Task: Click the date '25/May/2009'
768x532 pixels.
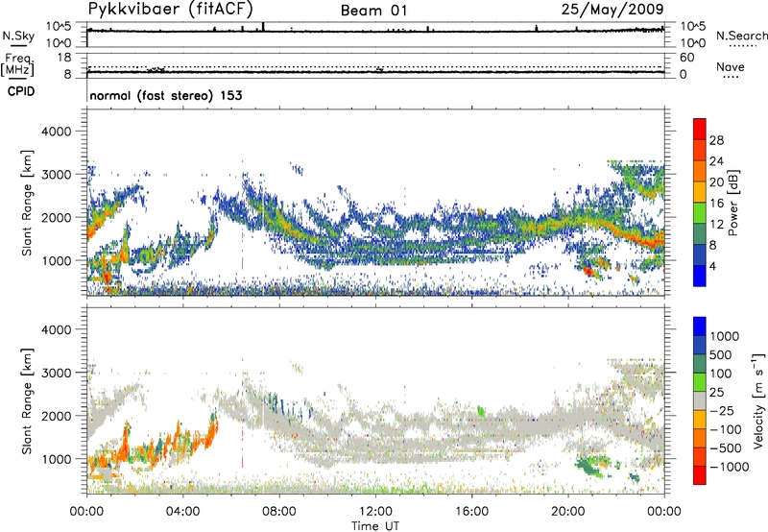Action: coord(612,9)
